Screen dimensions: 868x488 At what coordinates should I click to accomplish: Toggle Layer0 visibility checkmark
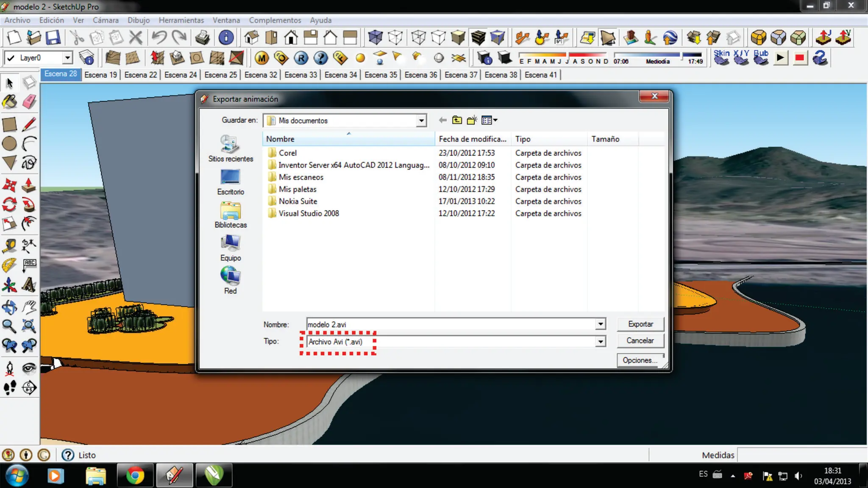pyautogui.click(x=11, y=58)
